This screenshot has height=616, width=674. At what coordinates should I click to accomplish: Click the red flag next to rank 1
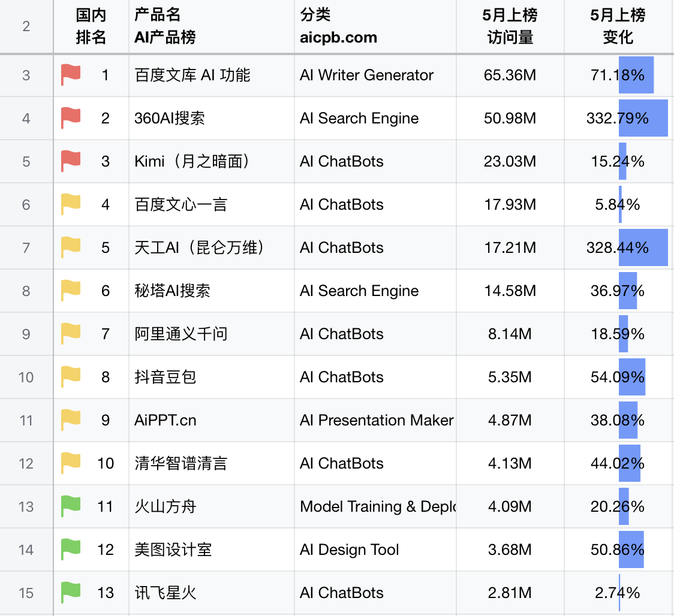71,75
